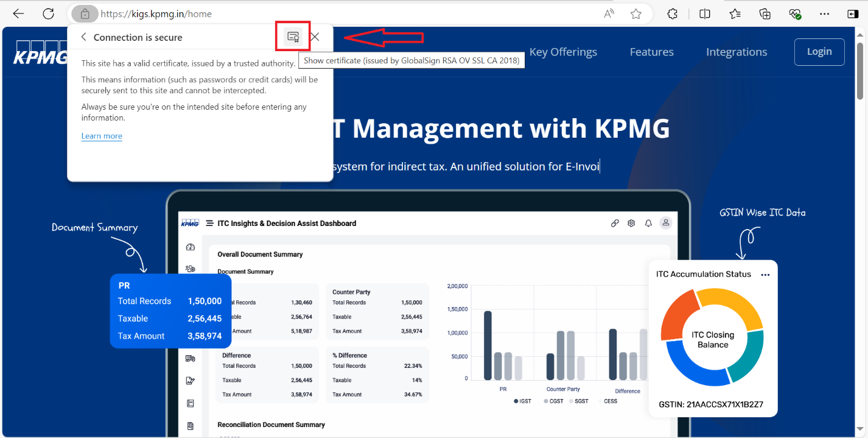
Task: Show the site certificate via the certificate icon
Action: tap(293, 37)
